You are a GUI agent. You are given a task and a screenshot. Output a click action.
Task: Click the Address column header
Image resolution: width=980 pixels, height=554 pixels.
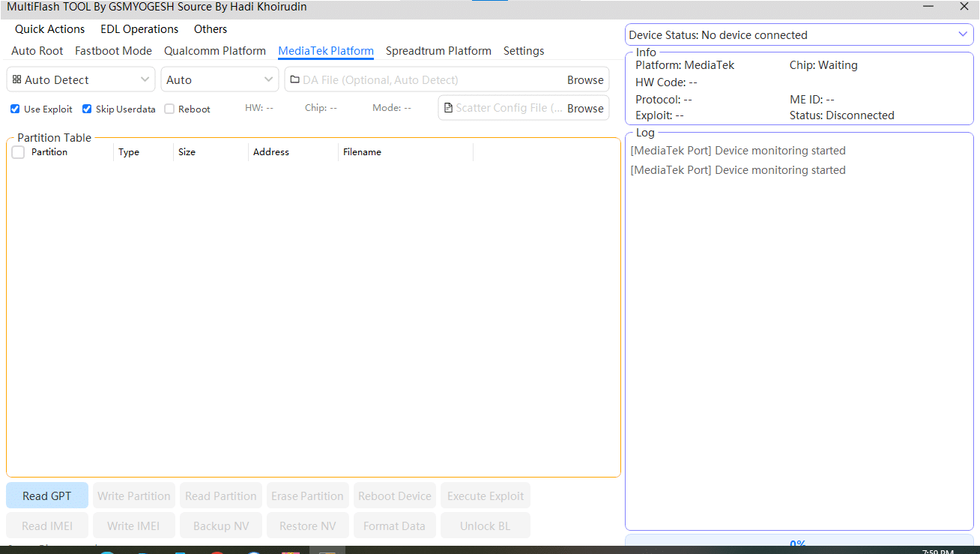[271, 152]
